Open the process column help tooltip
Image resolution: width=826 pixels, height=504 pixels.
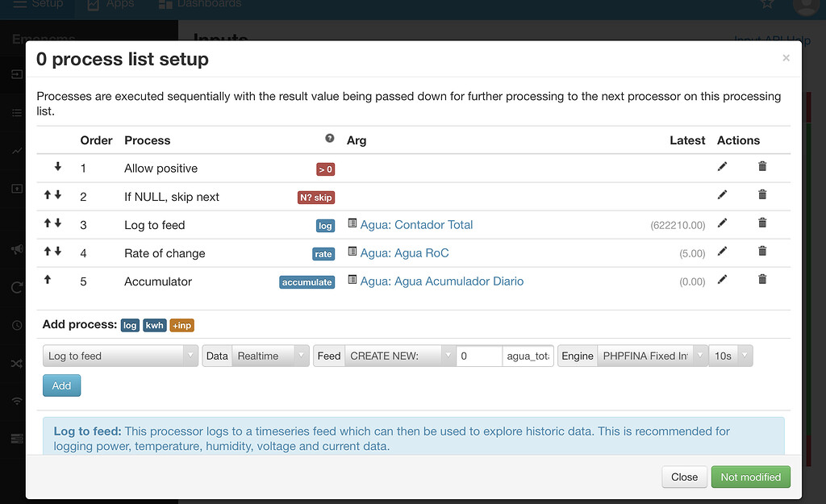(x=330, y=140)
